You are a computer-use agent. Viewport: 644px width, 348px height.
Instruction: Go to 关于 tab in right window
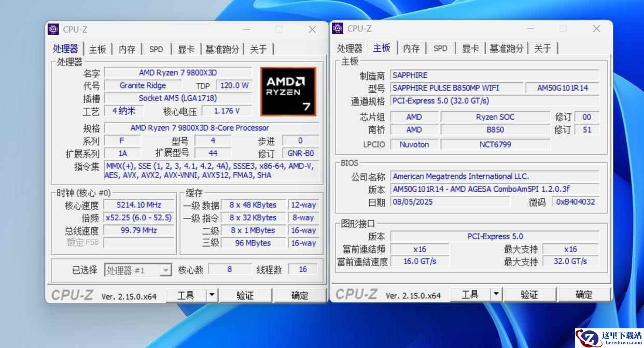point(542,48)
